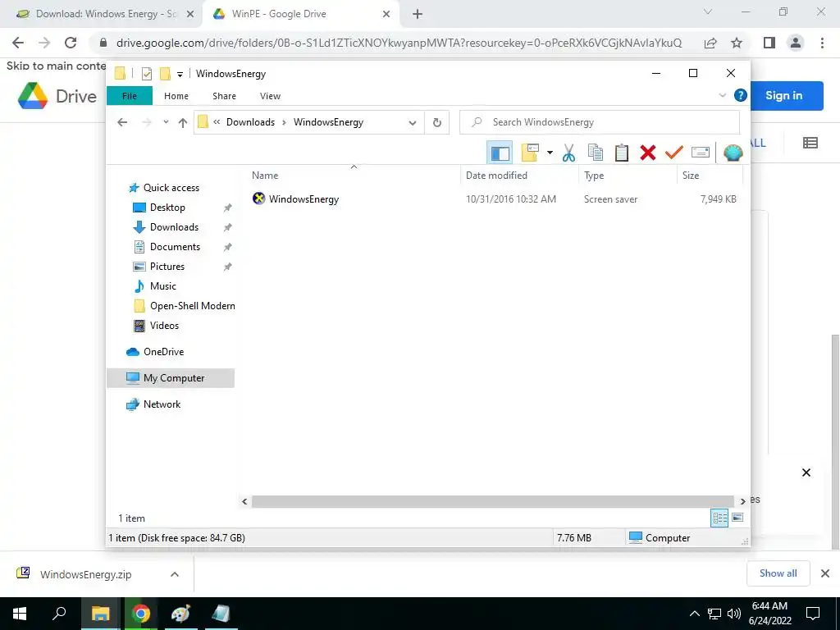The height and width of the screenshot is (630, 840).
Task: Open the Share ribbon tab
Action: (224, 96)
